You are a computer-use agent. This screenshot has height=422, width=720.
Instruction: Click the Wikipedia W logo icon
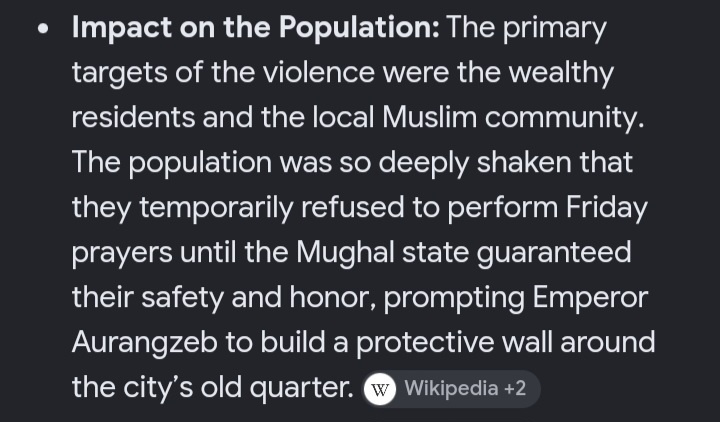(380, 389)
